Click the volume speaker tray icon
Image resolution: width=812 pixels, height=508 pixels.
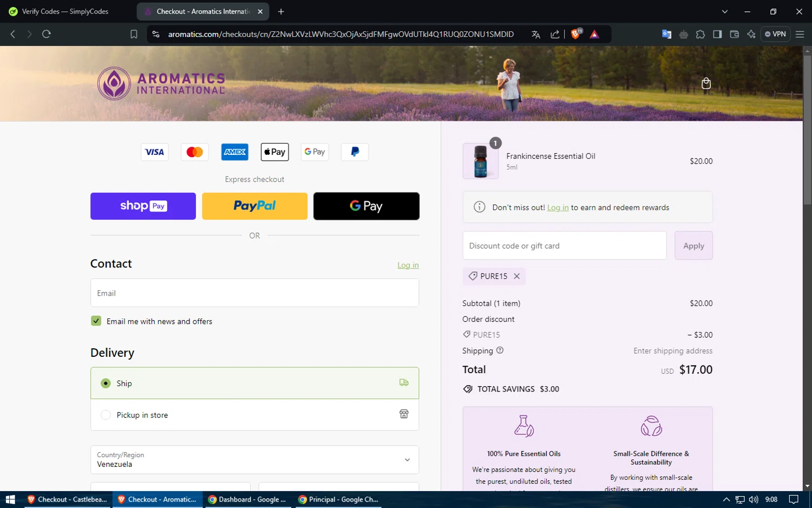754,499
